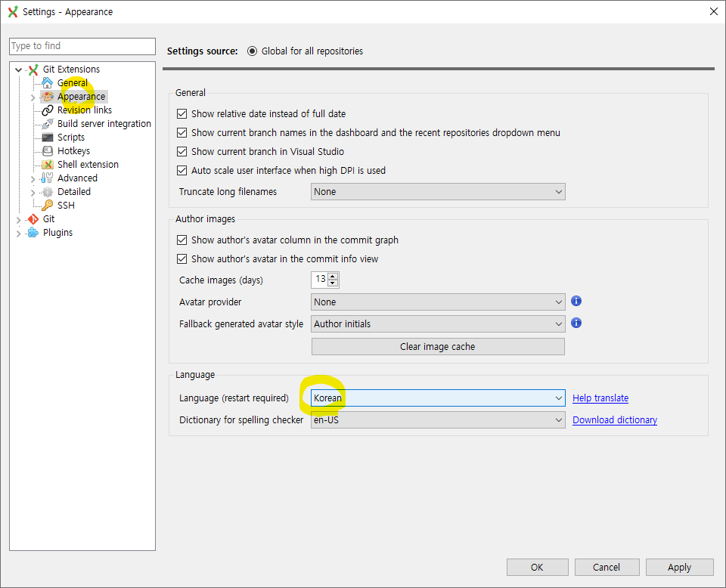This screenshot has width=726, height=588.
Task: Open the Avatar provider dropdown
Action: [x=438, y=302]
